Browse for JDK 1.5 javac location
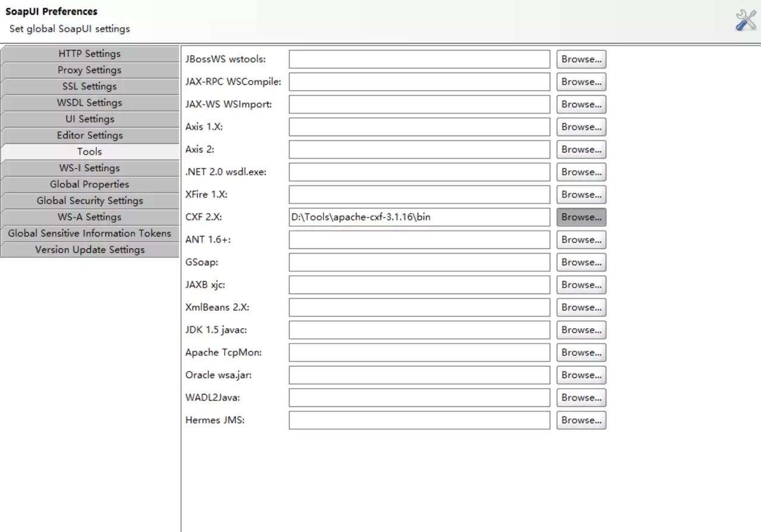This screenshot has width=761, height=532. [581, 330]
